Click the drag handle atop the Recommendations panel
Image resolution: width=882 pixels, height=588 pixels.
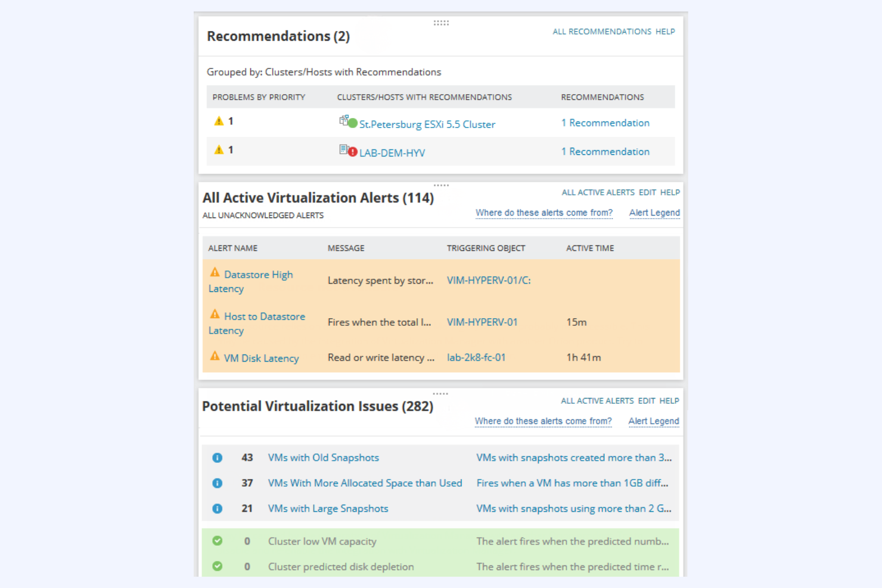441,23
